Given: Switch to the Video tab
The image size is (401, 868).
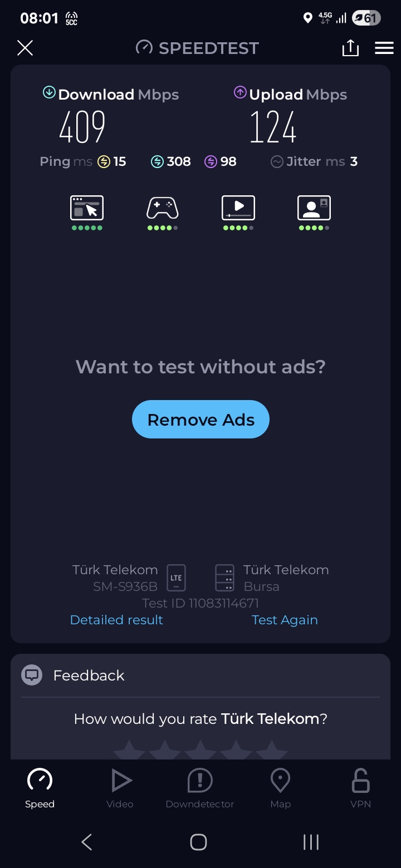Looking at the screenshot, I should (120, 788).
